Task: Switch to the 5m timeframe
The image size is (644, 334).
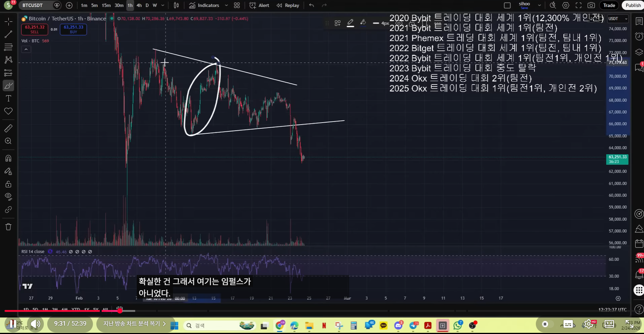Action: coord(94,5)
